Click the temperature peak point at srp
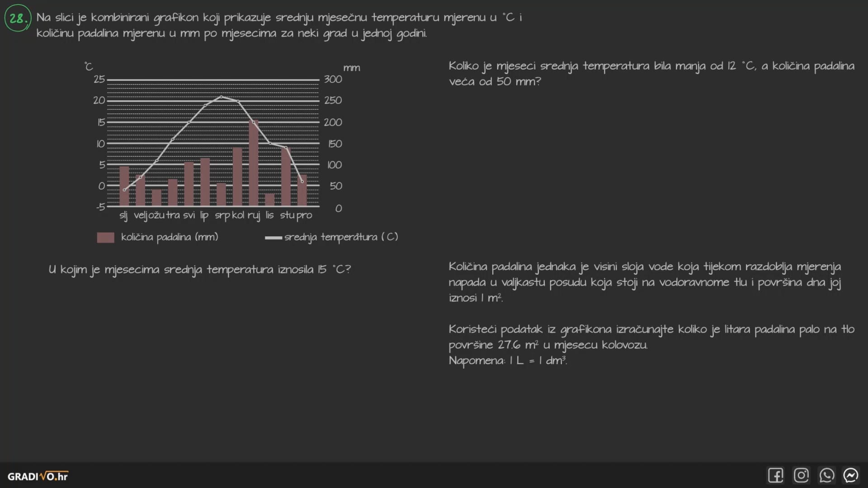Screen dimensions: 868x488 221,96
